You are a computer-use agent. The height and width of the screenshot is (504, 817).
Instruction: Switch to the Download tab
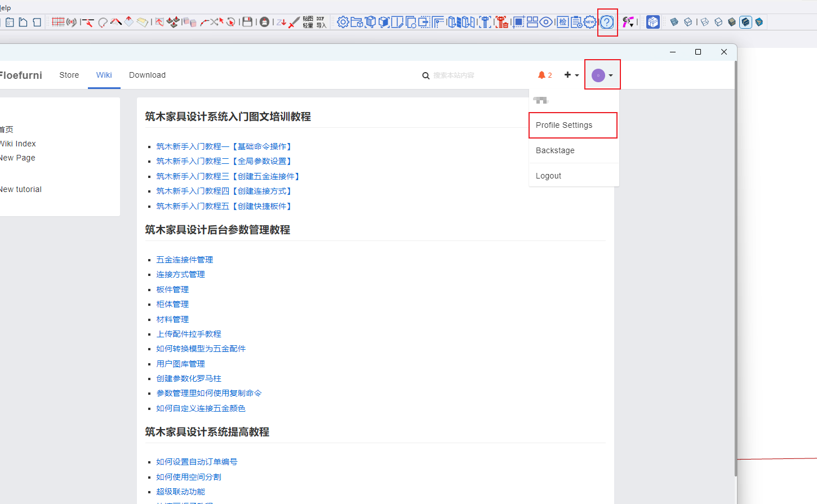pos(147,75)
